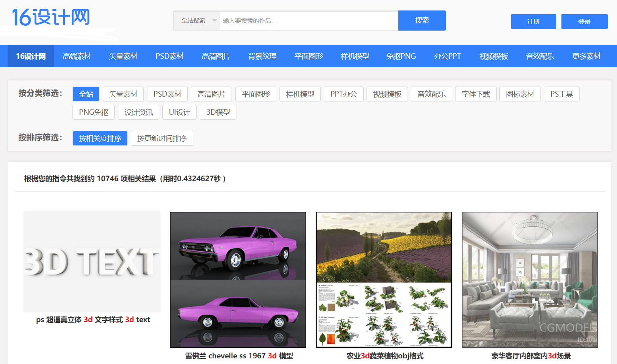Screen dimensions: 617x364
Task: Switch to the PSD素材 navigation tab
Action: 169,56
